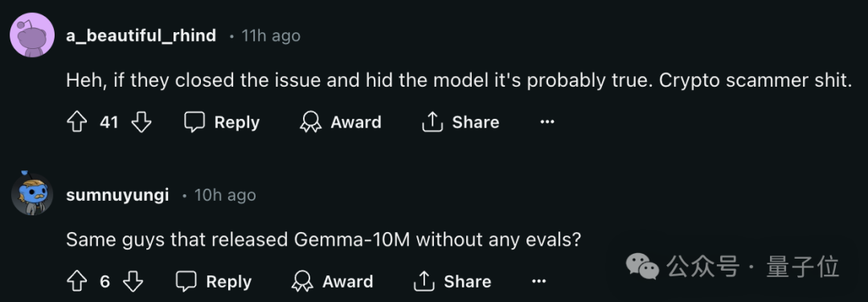The height and width of the screenshot is (302, 868).
Task: Open a_beautiful_rhind's user profile link
Action: pos(141,36)
